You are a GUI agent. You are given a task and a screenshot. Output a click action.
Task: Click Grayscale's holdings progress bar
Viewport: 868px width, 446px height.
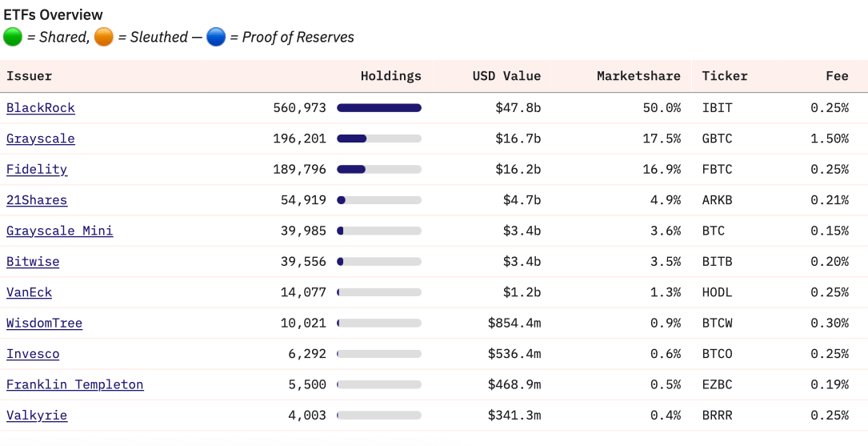pos(379,139)
